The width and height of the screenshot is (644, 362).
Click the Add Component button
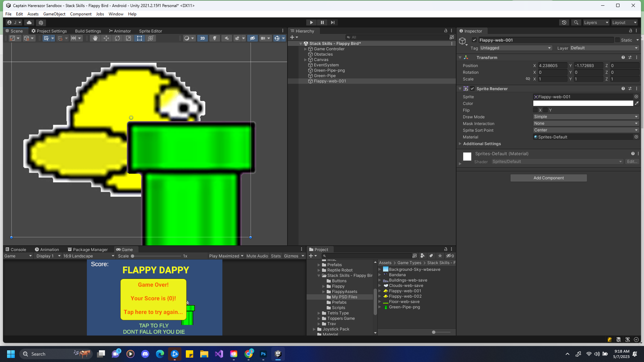click(x=548, y=178)
